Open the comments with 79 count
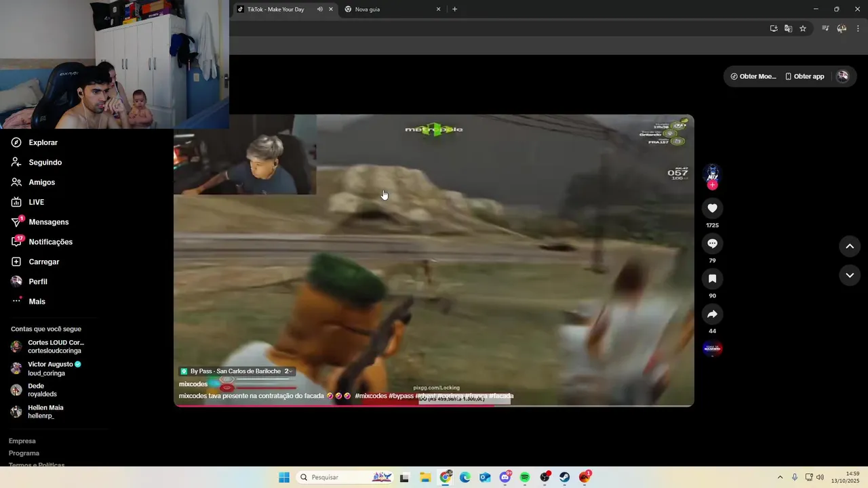This screenshot has width=868, height=488. pos(712,243)
